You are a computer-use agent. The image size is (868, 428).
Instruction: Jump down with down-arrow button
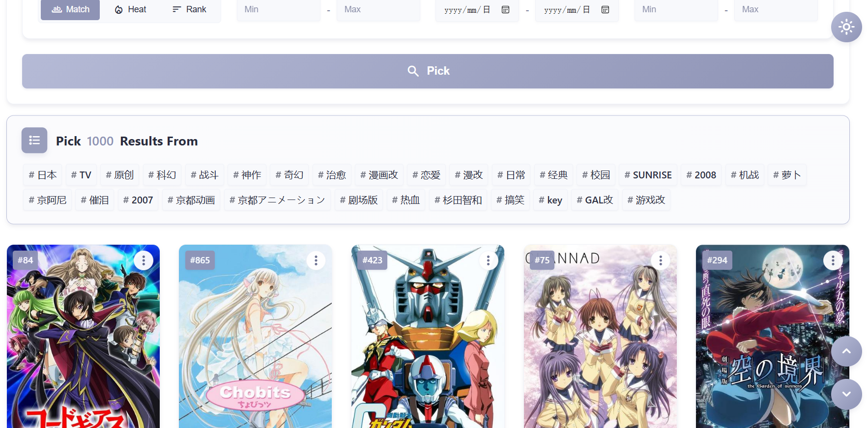(x=846, y=394)
